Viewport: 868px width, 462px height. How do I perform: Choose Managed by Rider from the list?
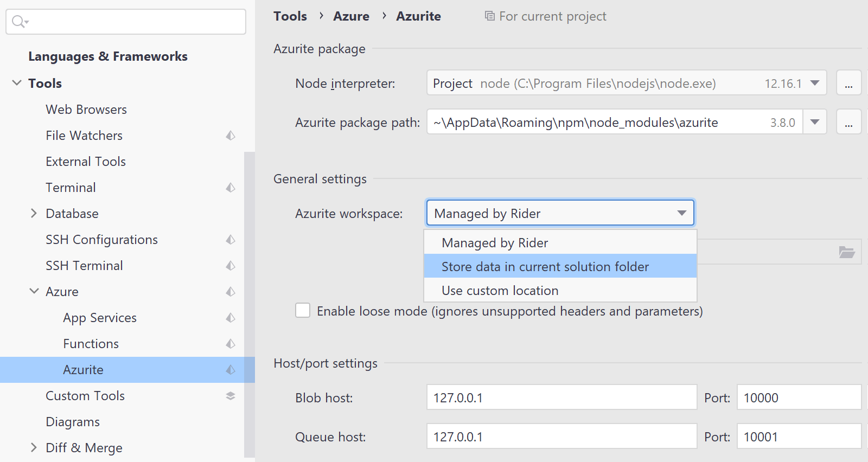[x=560, y=243]
